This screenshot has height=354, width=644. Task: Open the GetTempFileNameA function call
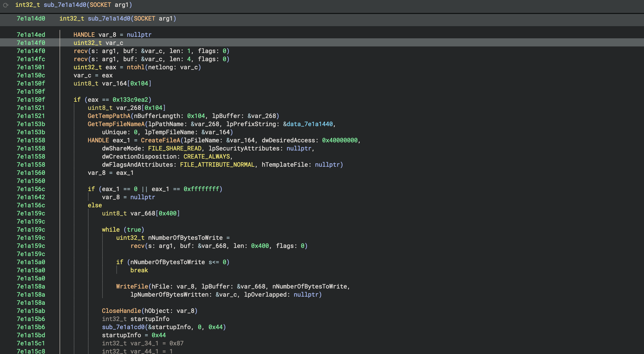coord(116,124)
